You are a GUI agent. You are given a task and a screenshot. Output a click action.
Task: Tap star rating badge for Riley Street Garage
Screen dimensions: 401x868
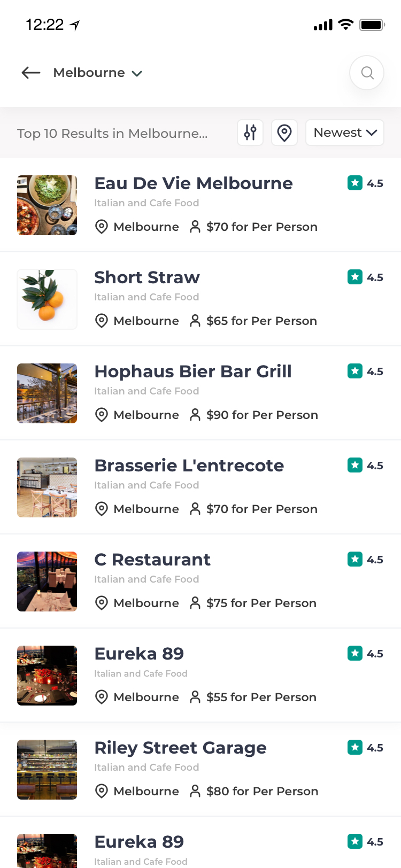point(355,747)
